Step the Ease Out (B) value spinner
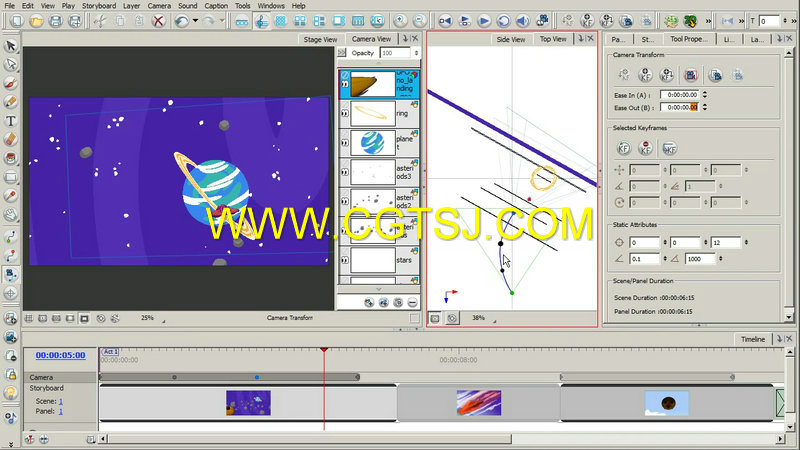The image size is (800, 450). click(x=705, y=107)
